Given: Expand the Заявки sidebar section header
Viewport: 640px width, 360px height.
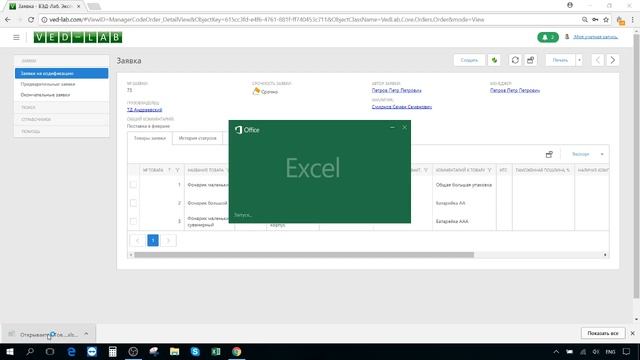Looking at the screenshot, I should click(x=62, y=61).
